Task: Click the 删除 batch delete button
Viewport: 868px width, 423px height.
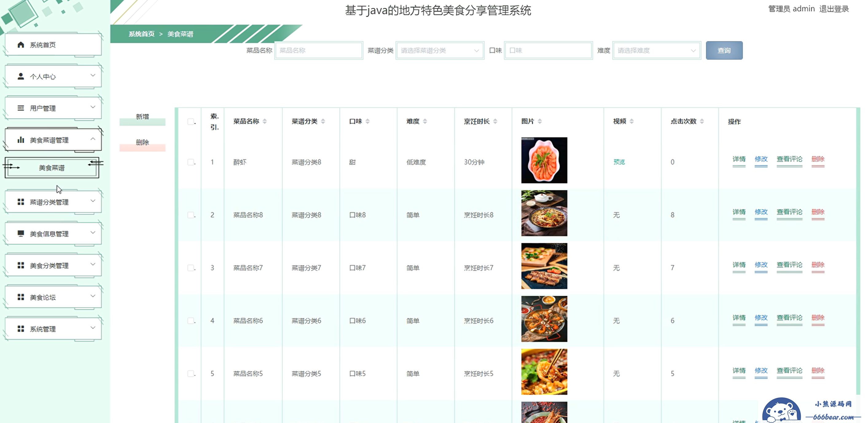Action: pos(142,143)
